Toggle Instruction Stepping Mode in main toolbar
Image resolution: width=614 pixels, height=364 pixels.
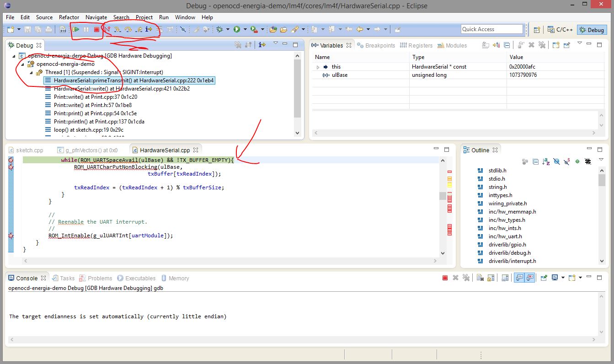click(149, 29)
